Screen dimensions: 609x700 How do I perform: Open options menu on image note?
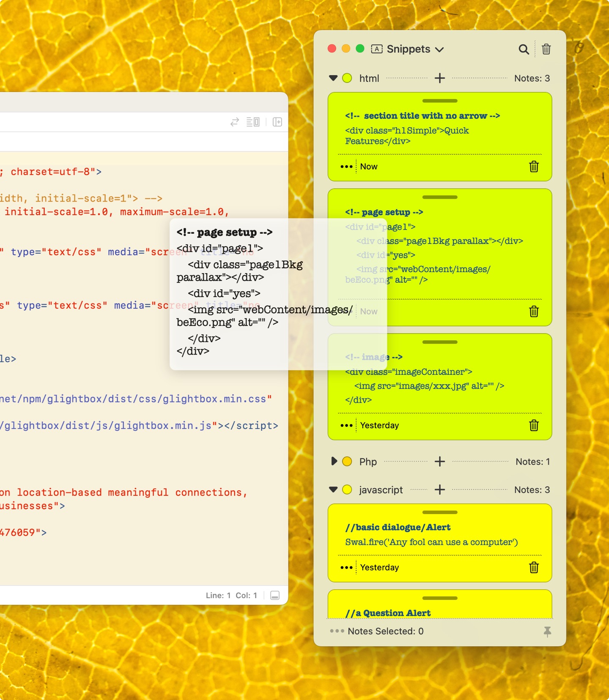tap(346, 425)
